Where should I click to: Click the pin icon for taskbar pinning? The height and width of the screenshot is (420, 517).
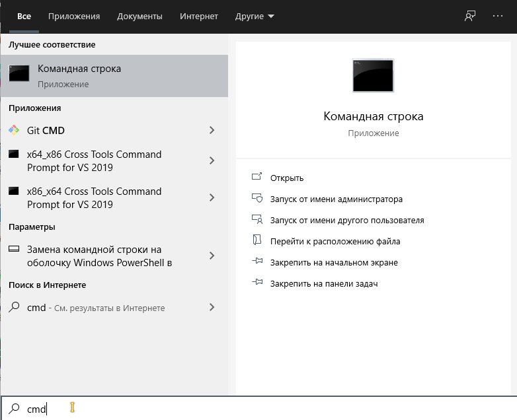tap(257, 282)
